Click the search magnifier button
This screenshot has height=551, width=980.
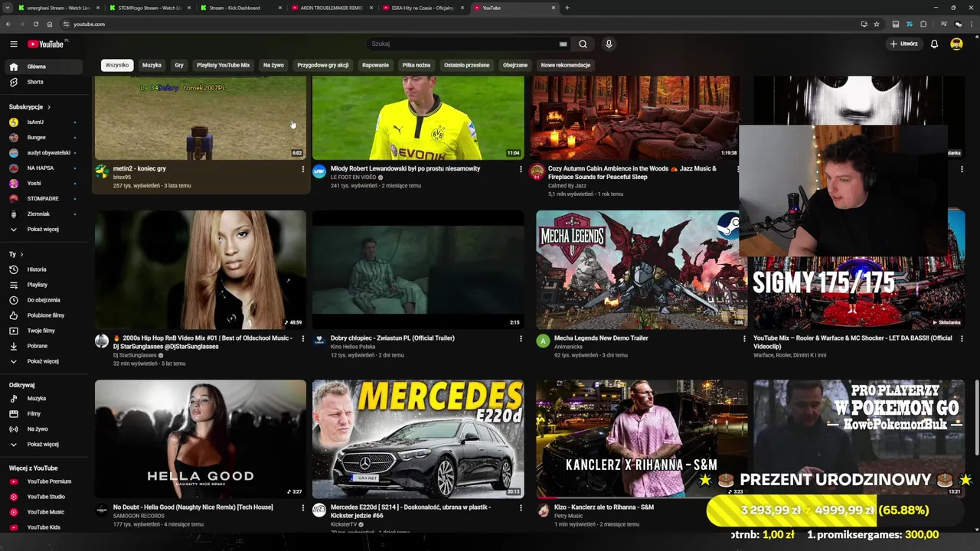pyautogui.click(x=583, y=44)
